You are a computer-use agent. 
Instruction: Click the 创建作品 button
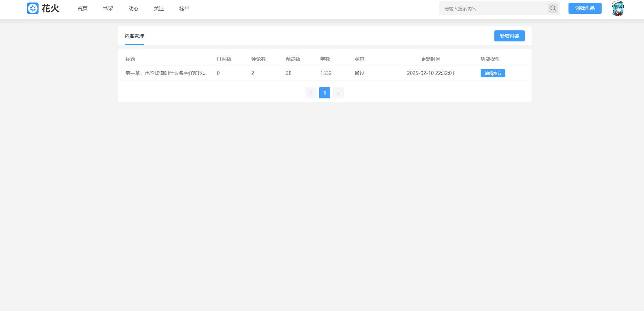(x=585, y=8)
